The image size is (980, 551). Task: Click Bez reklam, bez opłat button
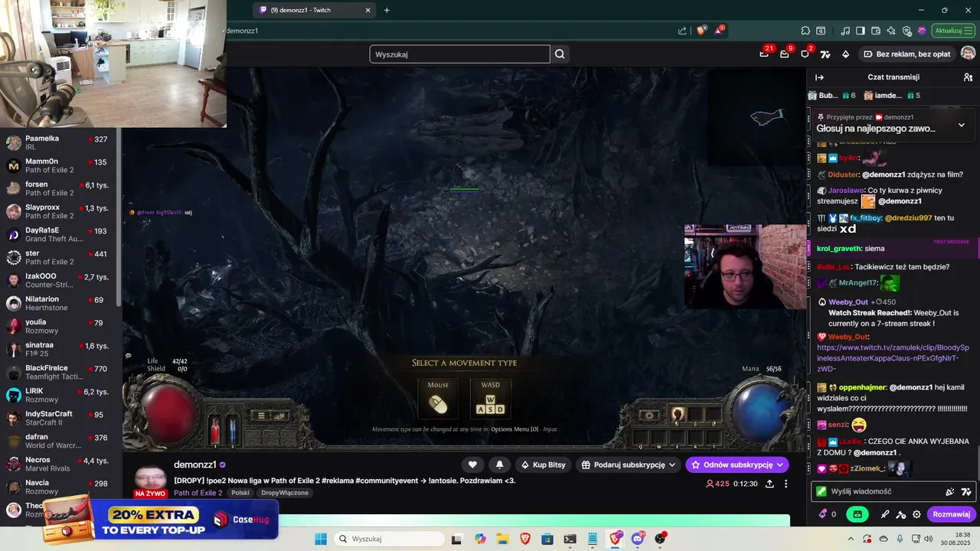click(907, 54)
